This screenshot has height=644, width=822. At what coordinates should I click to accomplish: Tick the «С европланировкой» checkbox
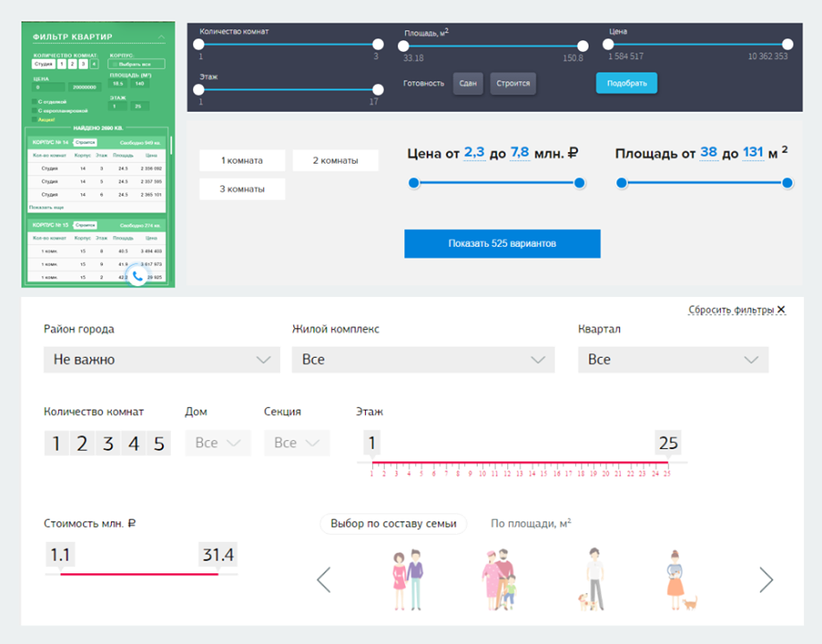pyautogui.click(x=35, y=111)
